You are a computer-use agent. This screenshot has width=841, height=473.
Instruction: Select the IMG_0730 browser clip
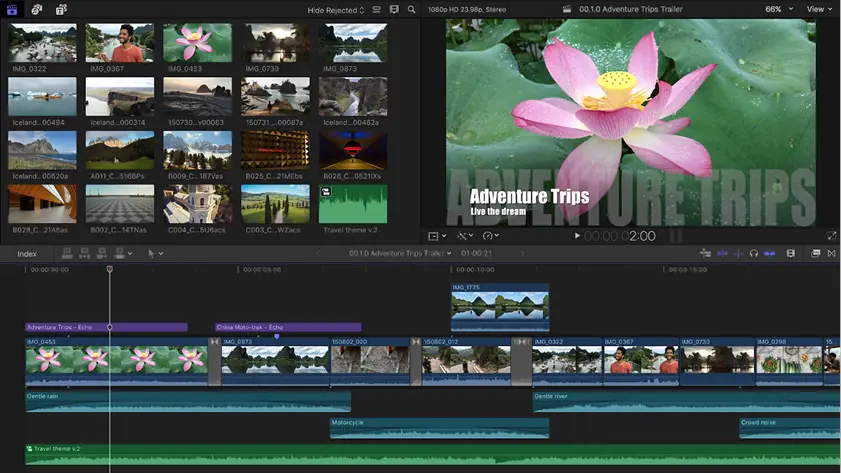[x=275, y=43]
